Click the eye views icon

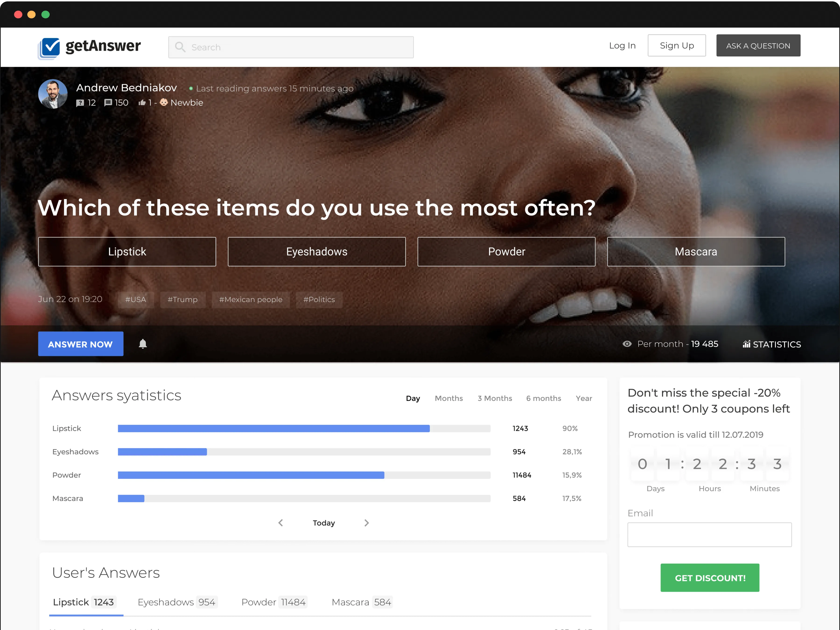[627, 344]
